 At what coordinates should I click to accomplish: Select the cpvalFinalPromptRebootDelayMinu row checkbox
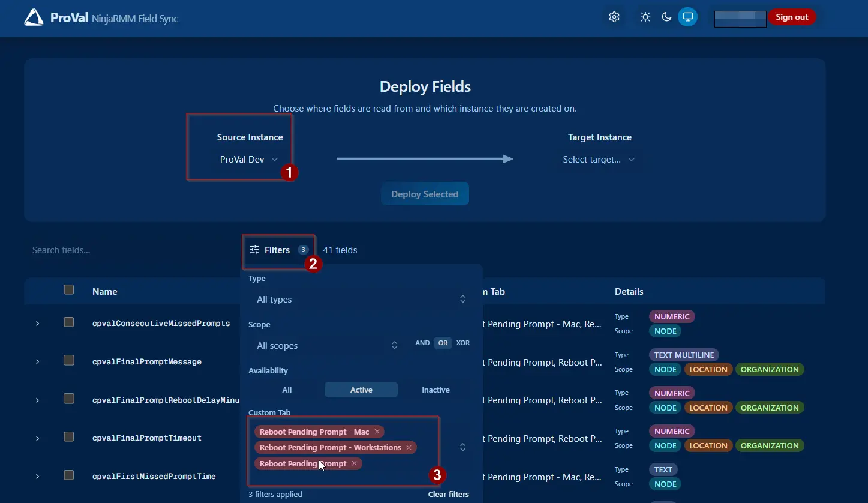[69, 399]
